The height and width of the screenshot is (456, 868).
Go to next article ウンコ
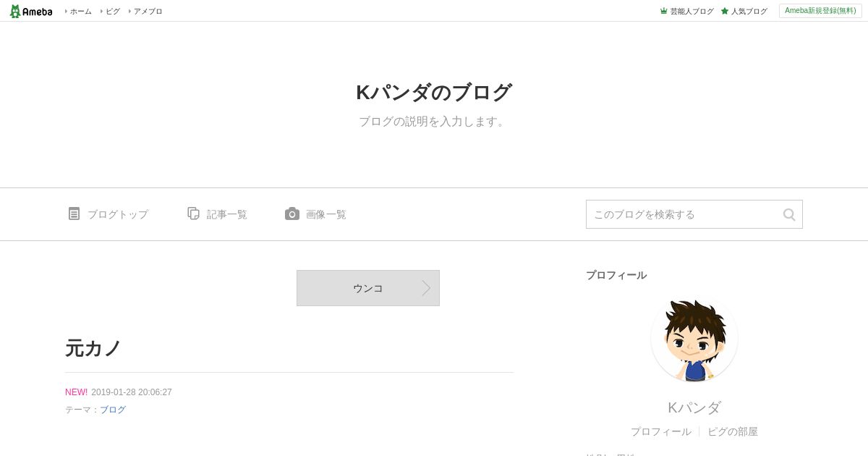coord(368,288)
